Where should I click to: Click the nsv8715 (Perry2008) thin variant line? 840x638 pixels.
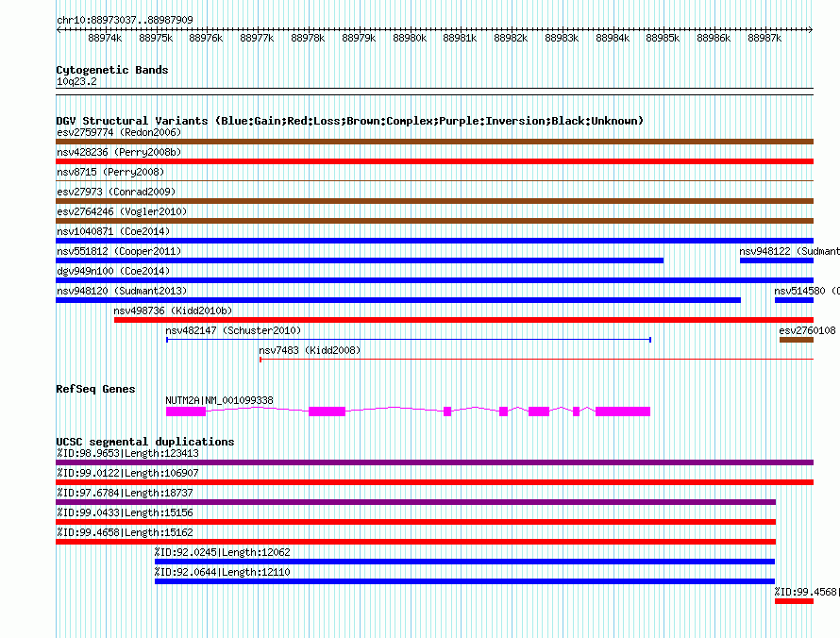pyautogui.click(x=434, y=181)
